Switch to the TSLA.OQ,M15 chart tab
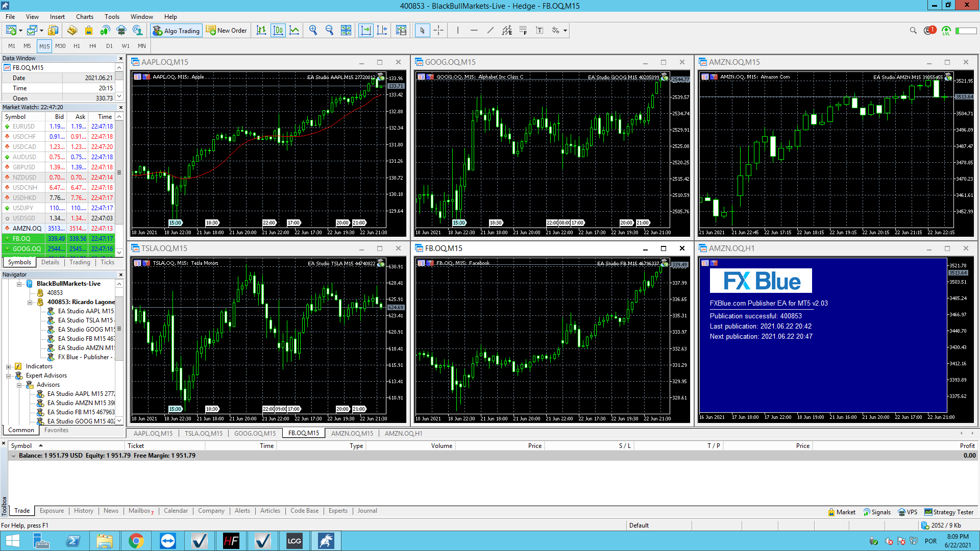This screenshot has width=980, height=551. click(204, 433)
